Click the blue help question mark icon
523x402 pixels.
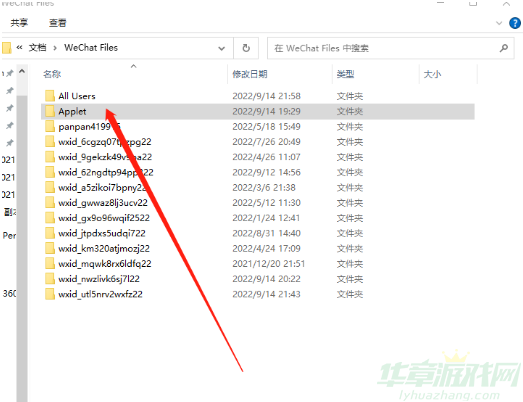point(515,23)
